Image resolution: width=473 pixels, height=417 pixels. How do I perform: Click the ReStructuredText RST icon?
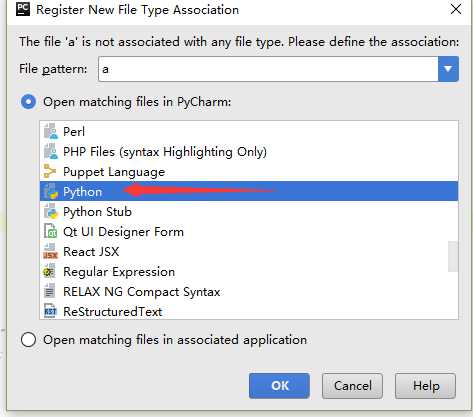pyautogui.click(x=50, y=311)
